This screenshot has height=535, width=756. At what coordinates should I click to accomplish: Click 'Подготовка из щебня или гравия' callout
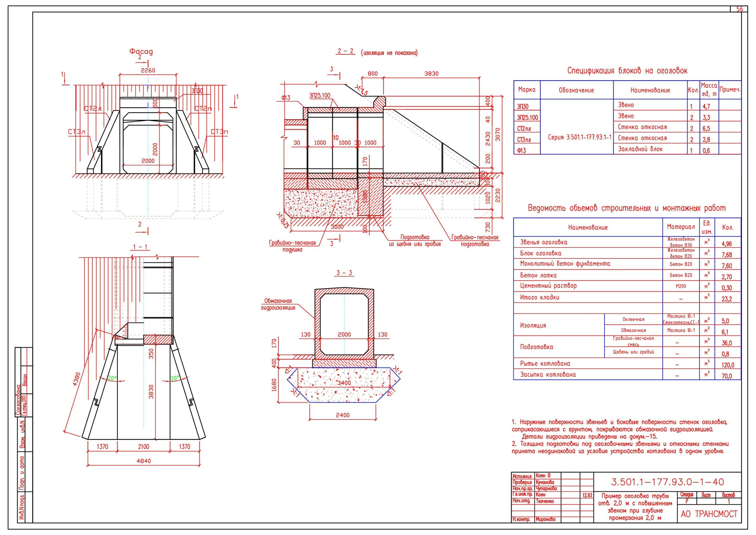pos(415,241)
